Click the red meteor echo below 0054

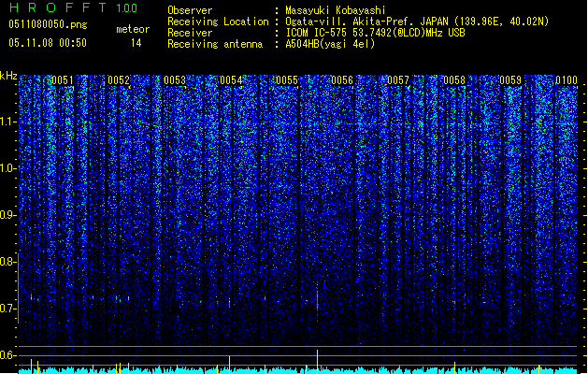click(x=230, y=304)
